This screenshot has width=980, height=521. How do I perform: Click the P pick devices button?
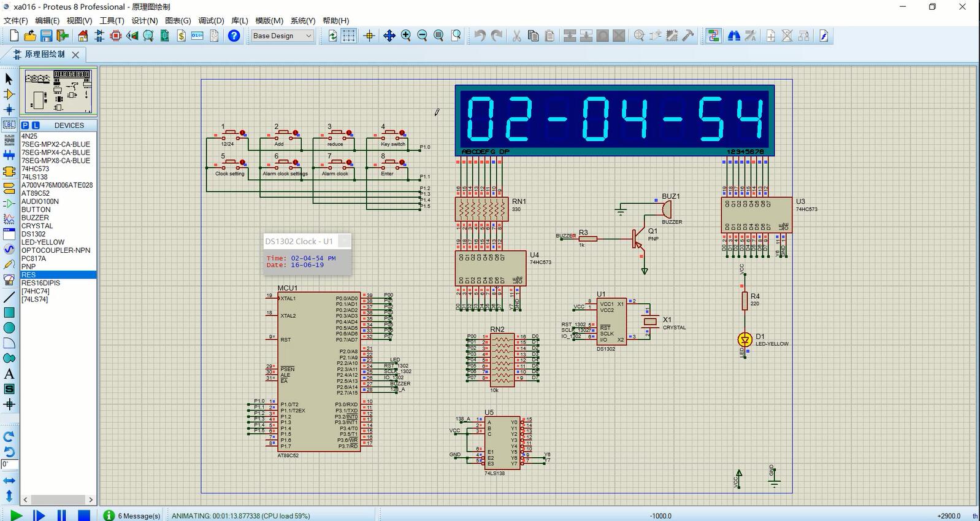[x=25, y=125]
